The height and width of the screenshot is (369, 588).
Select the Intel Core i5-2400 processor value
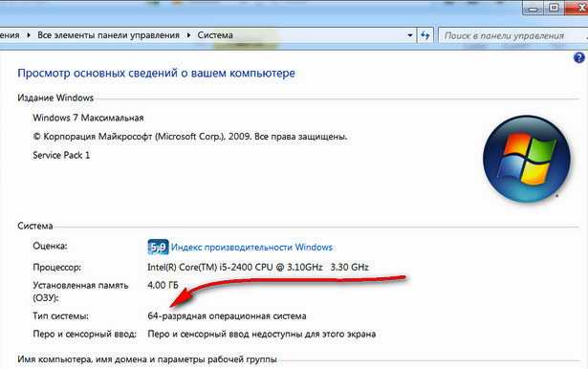coord(258,267)
